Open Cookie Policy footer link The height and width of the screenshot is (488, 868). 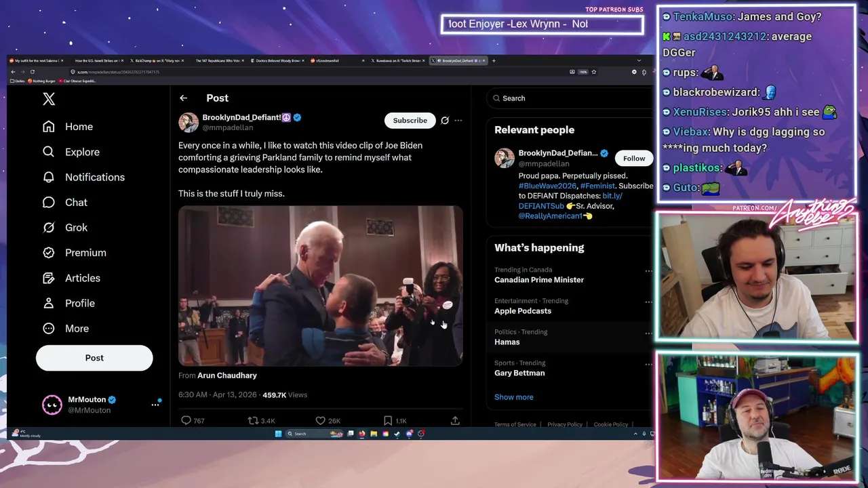tap(611, 424)
